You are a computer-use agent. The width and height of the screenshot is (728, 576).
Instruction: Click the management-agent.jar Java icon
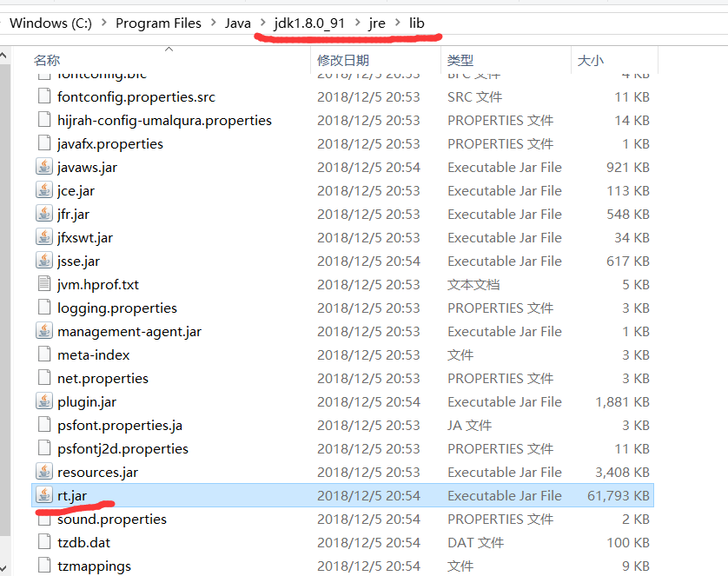pyautogui.click(x=44, y=331)
